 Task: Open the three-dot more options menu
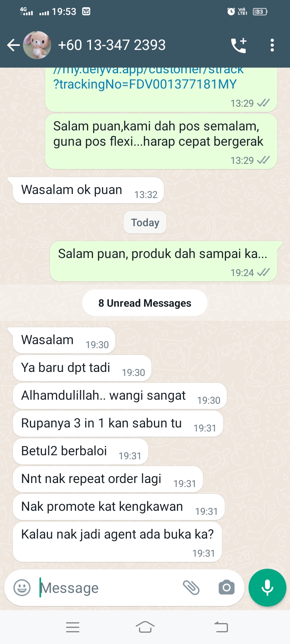272,45
